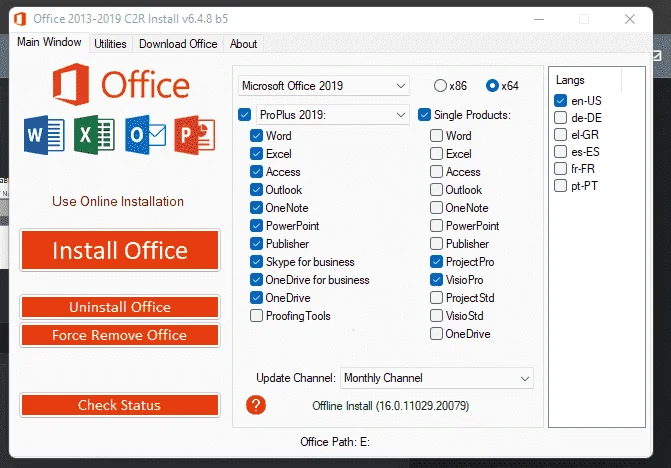
Task: Uncheck OneDrive for business checkbox
Action: [x=256, y=279]
